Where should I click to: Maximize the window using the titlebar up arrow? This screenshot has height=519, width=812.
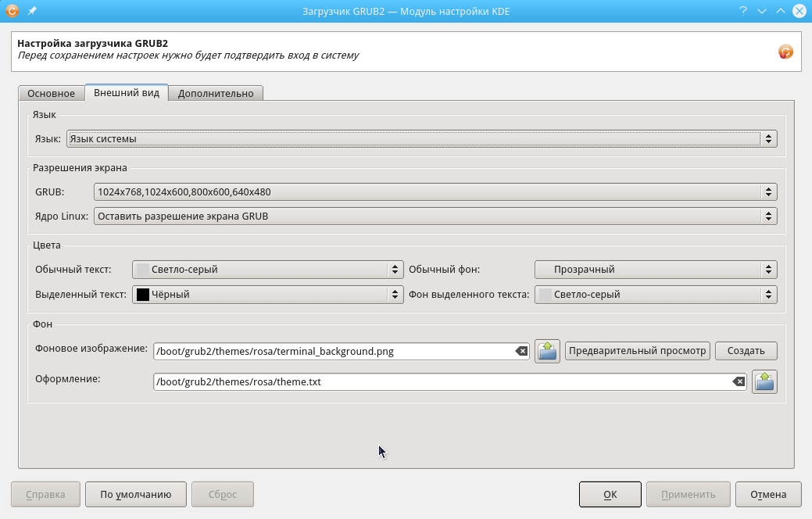click(781, 11)
